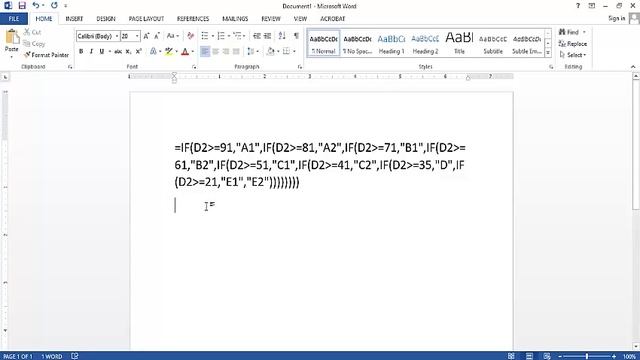Click the Undo arrow icon
This screenshot has height=360, width=640.
(36, 6)
